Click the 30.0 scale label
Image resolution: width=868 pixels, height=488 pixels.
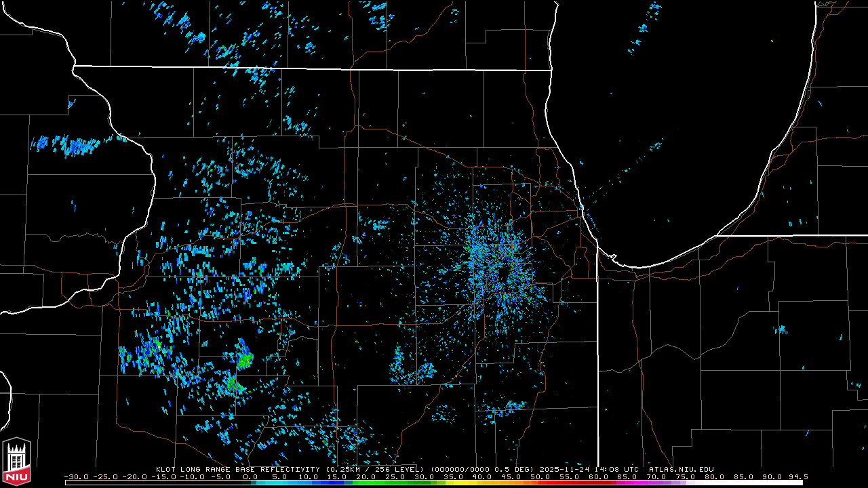click(425, 476)
